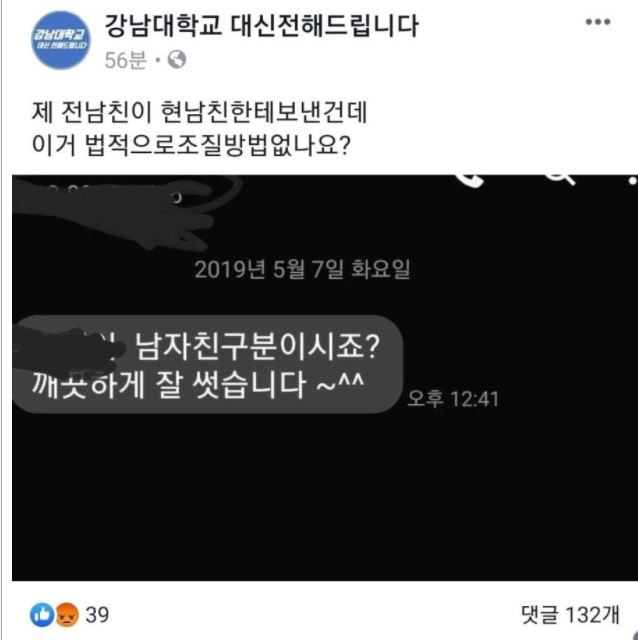Click the 56분 post timestamp
Screen dimensions: 638x640
click(x=125, y=60)
